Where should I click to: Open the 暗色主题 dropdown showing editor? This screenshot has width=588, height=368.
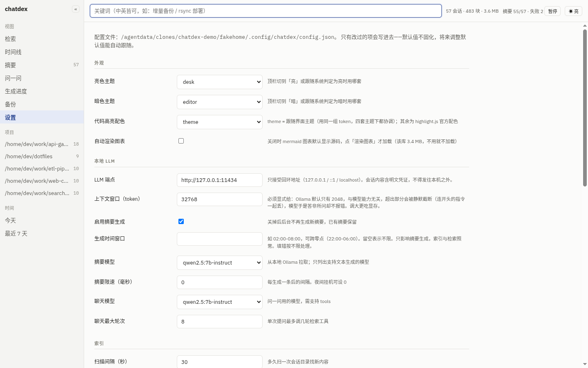coord(220,102)
